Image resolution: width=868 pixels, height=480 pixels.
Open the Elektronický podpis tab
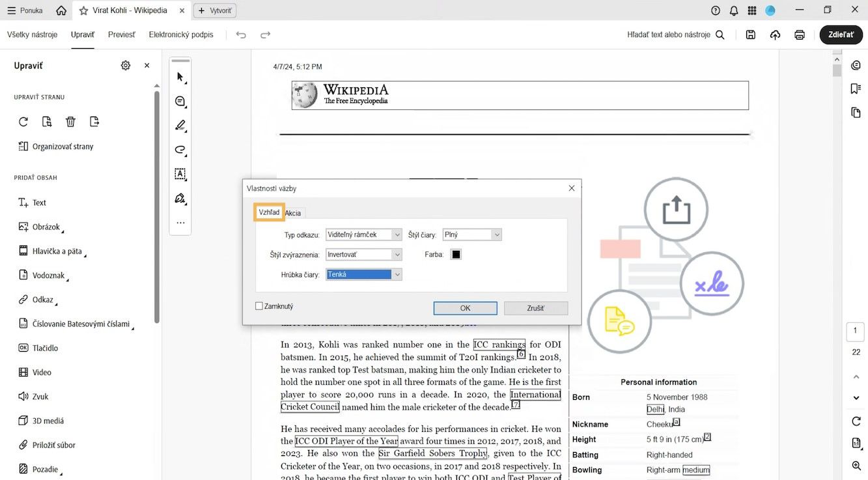pos(181,35)
